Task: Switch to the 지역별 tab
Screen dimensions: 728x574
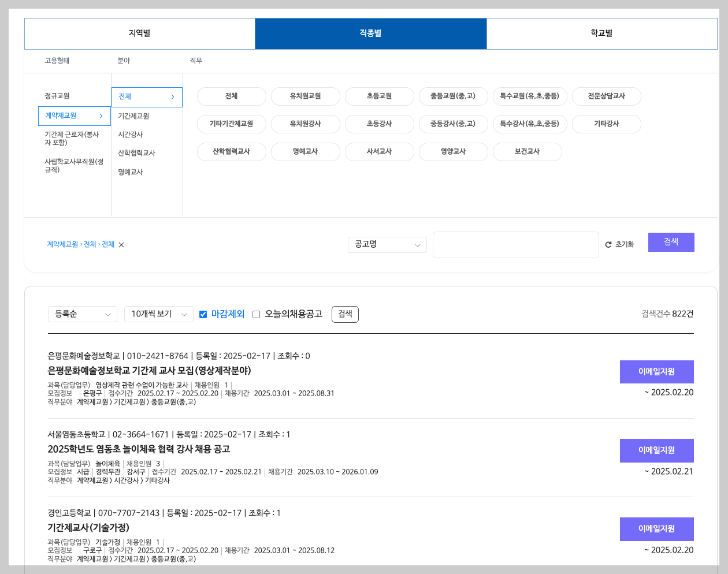Action: 139,33
